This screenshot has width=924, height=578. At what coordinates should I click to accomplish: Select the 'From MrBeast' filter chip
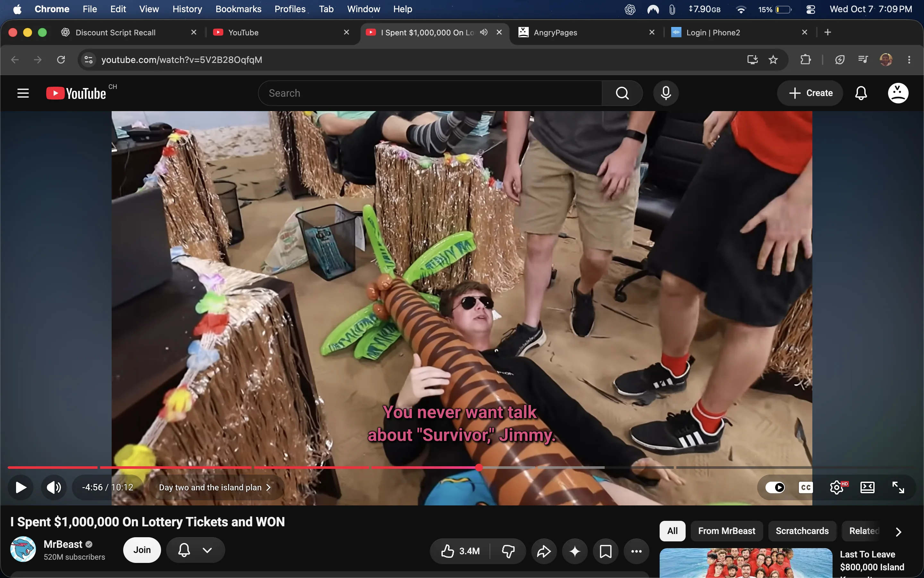coord(727,531)
